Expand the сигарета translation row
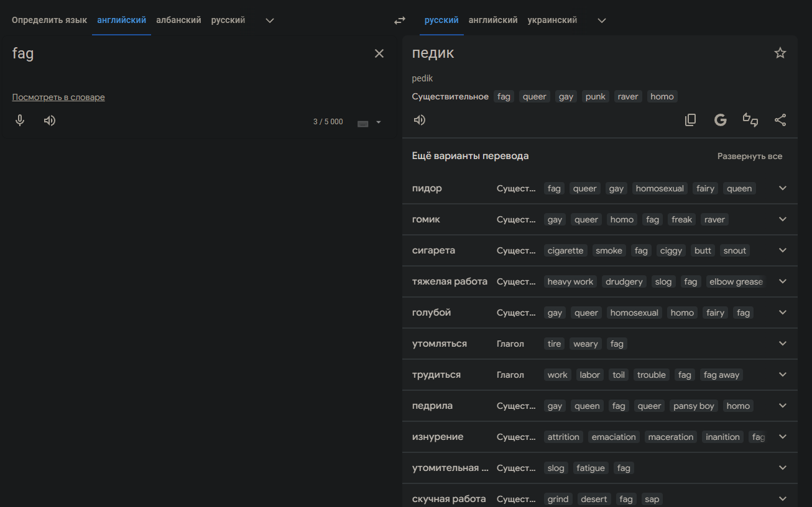812x507 pixels. [x=783, y=250]
